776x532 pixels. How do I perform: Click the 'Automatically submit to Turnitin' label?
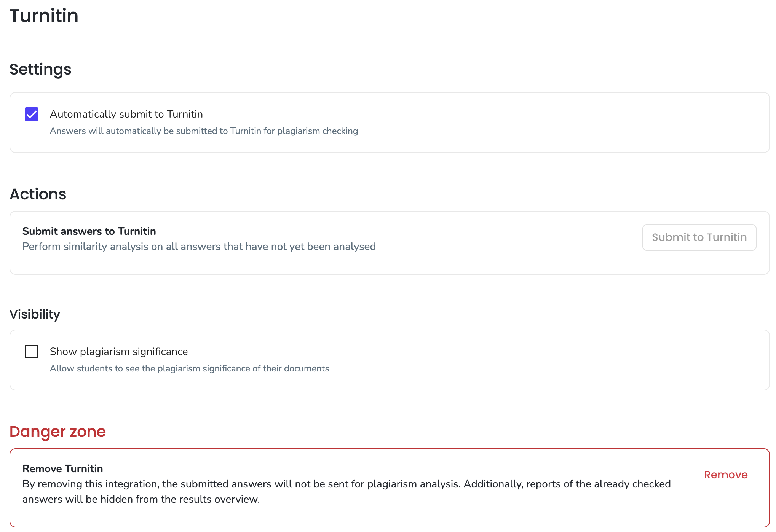coord(126,114)
